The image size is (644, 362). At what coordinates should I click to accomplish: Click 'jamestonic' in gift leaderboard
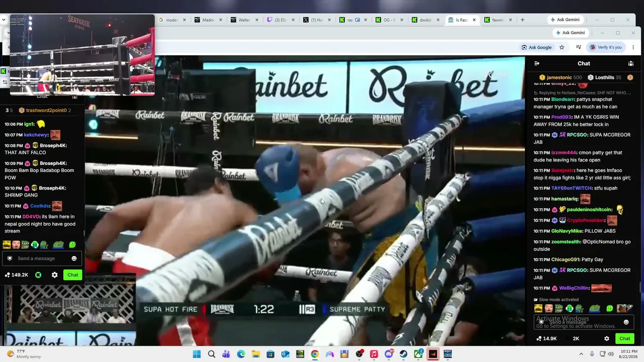pyautogui.click(x=559, y=77)
